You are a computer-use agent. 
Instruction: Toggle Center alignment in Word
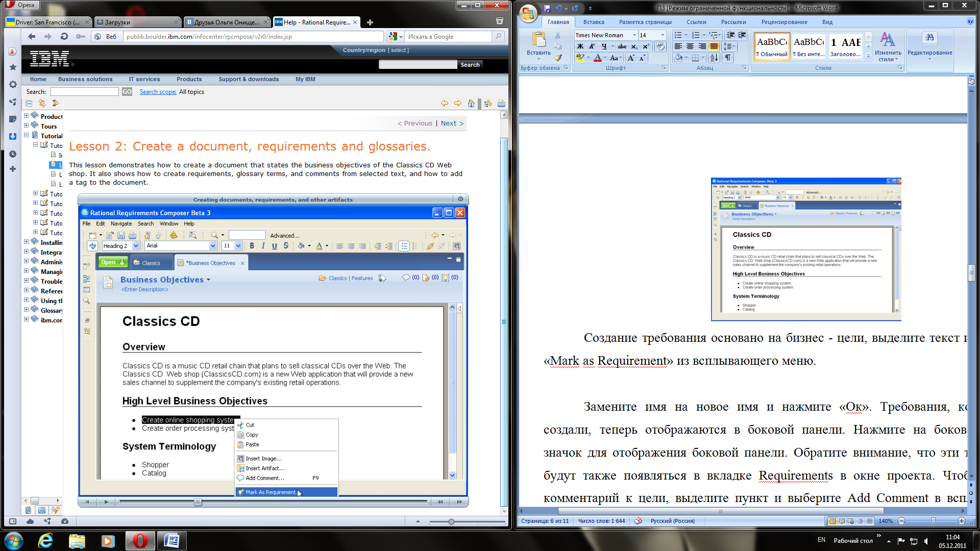click(x=690, y=46)
